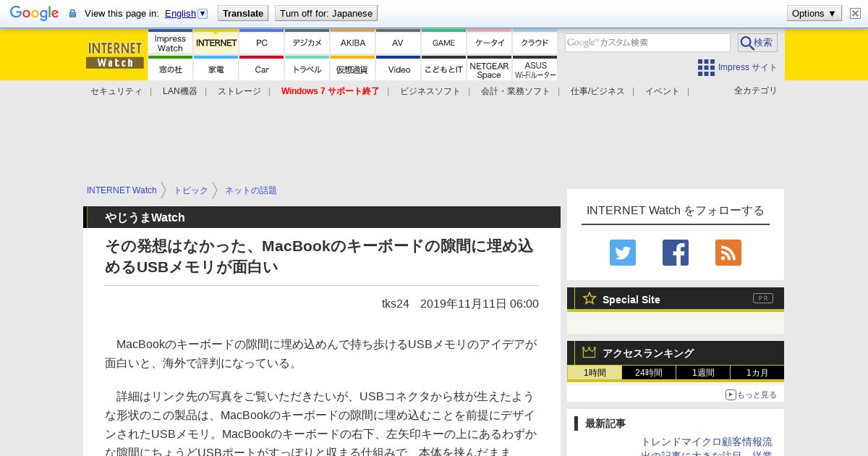The image size is (868, 456).
Task: Select the 24時間 ranking tab
Action: click(649, 373)
